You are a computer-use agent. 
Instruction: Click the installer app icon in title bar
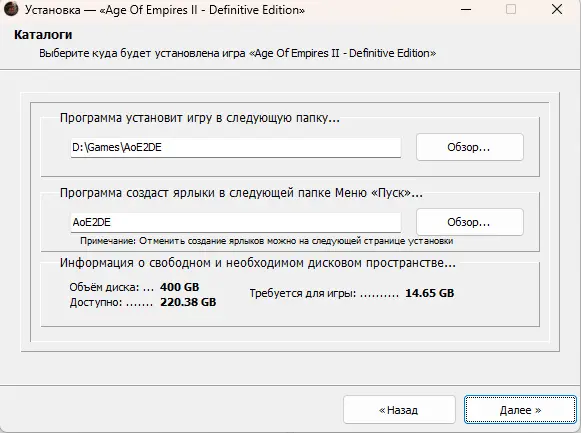pyautogui.click(x=11, y=9)
